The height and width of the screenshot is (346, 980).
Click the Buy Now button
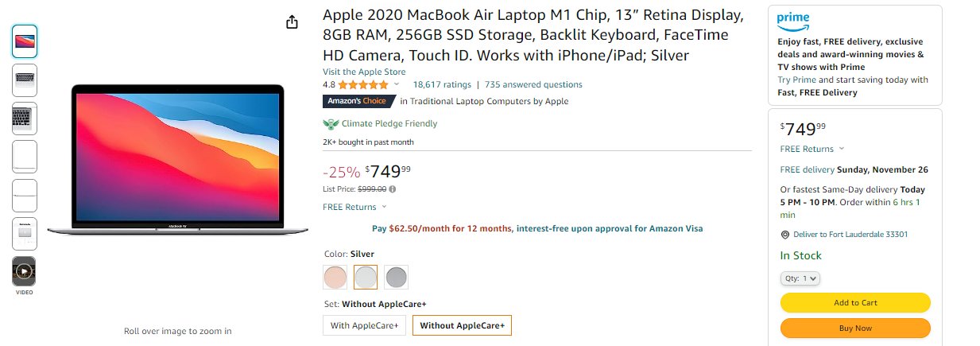(x=855, y=328)
